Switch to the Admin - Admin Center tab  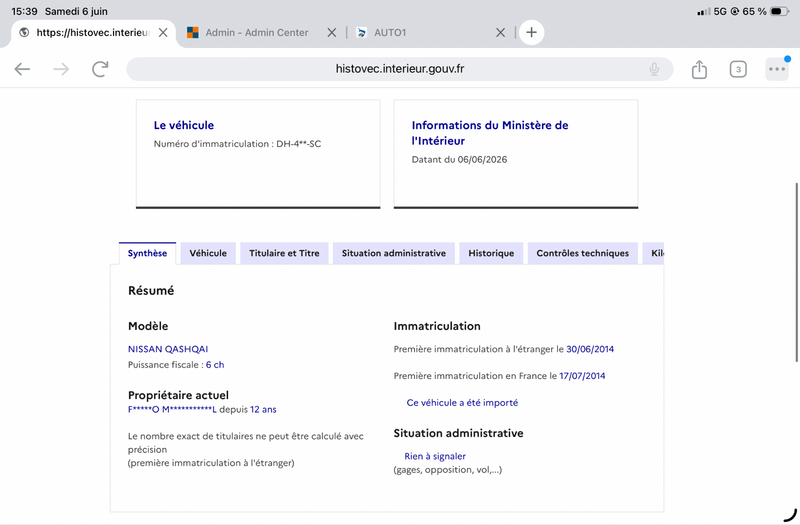click(256, 33)
